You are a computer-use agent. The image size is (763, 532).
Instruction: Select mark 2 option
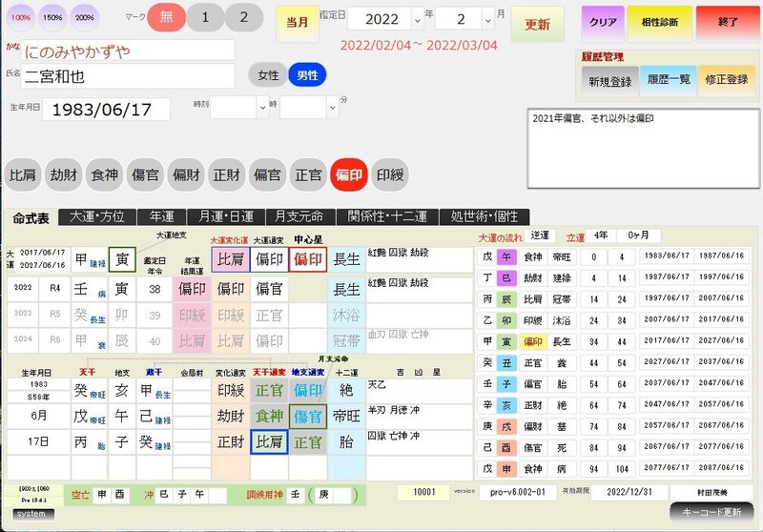click(244, 17)
